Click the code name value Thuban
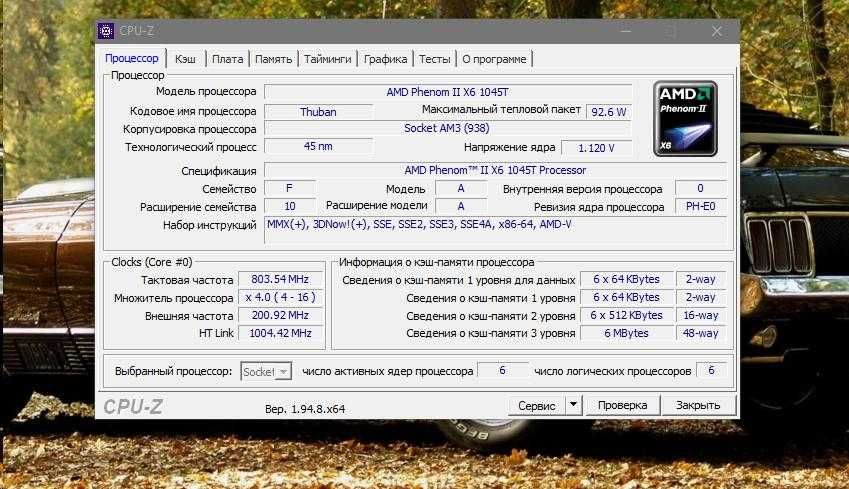Viewport: 849px width, 489px height. (x=318, y=112)
